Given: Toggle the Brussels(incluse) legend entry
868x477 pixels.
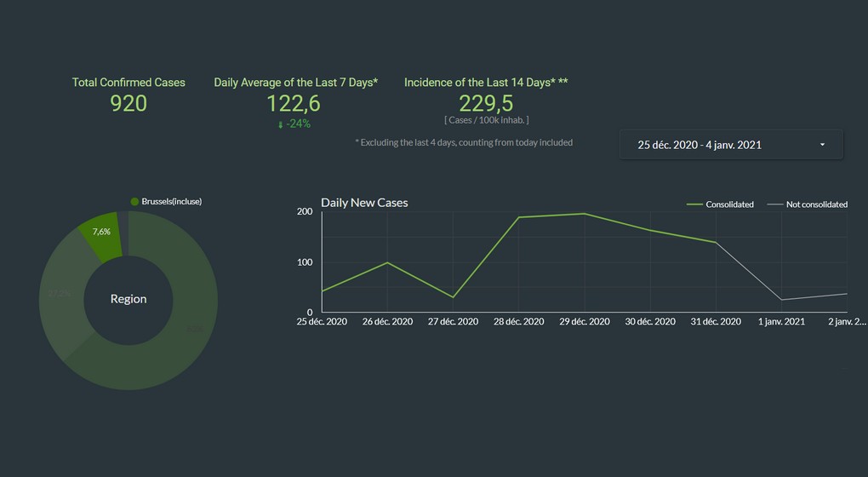Looking at the screenshot, I should point(171,201).
